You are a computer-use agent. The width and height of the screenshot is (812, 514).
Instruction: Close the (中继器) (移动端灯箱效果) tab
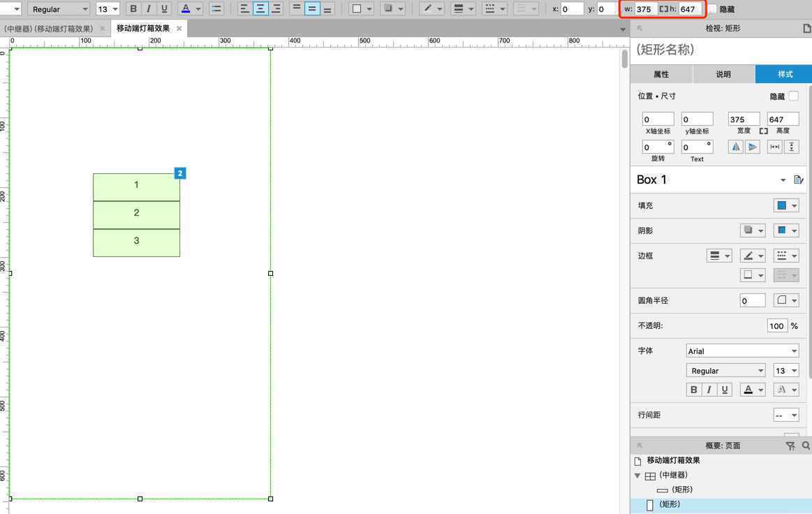pos(103,29)
